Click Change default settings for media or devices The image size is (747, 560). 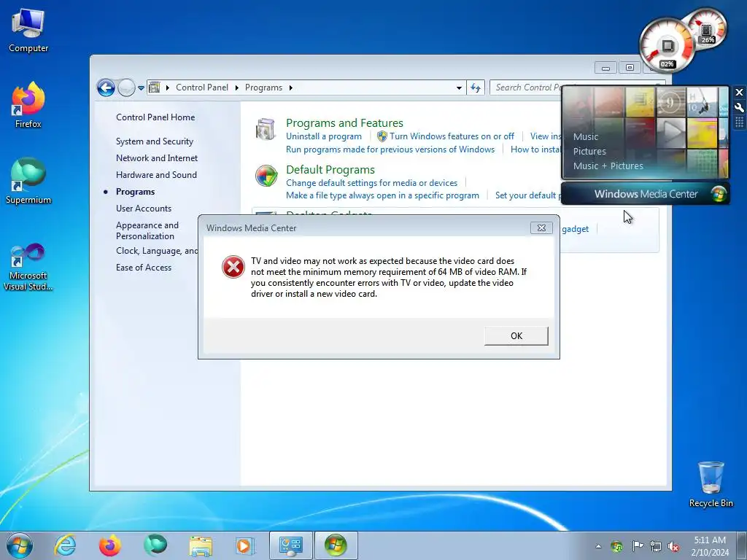[371, 183]
